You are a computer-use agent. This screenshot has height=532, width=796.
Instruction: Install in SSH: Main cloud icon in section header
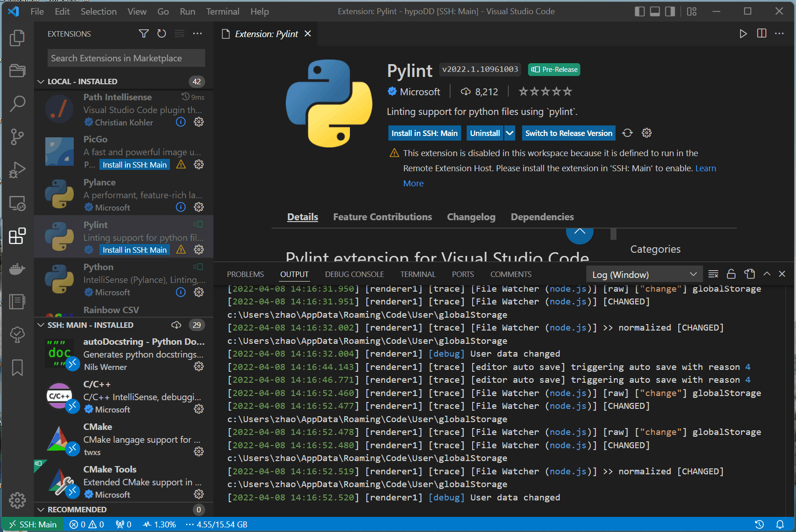click(176, 325)
